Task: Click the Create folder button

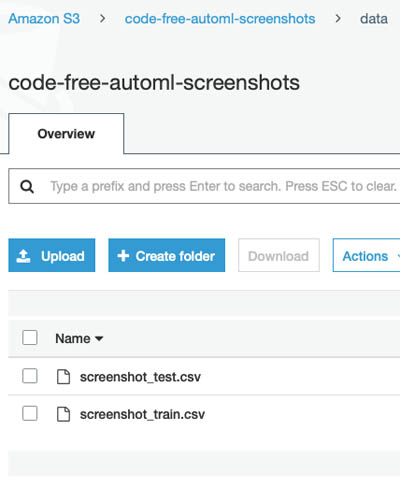Action: click(x=167, y=255)
